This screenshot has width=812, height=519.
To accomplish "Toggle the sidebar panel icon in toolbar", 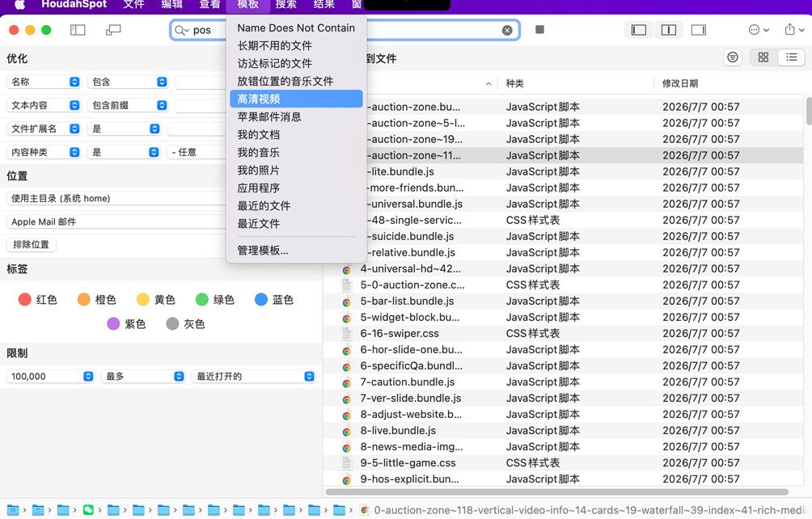I will point(78,30).
